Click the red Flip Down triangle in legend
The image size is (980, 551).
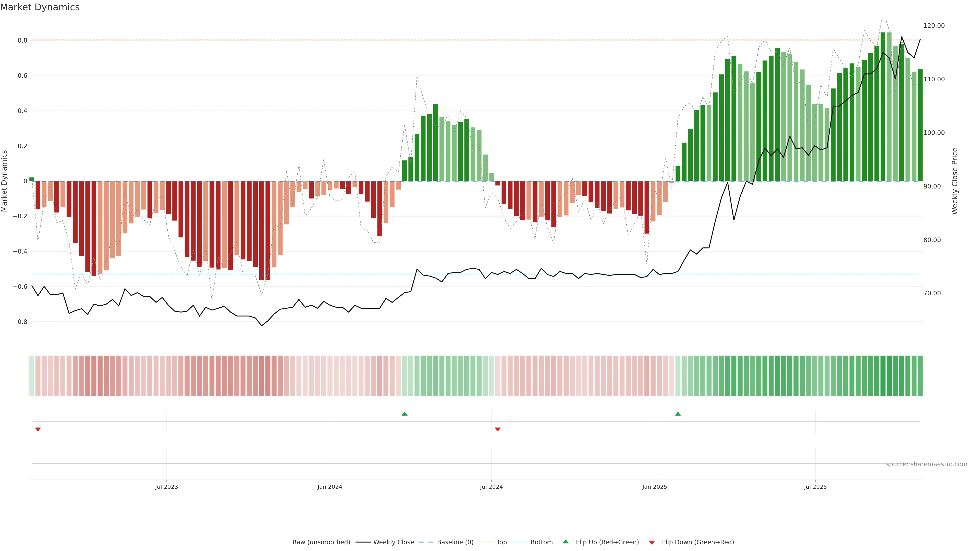[x=652, y=542]
